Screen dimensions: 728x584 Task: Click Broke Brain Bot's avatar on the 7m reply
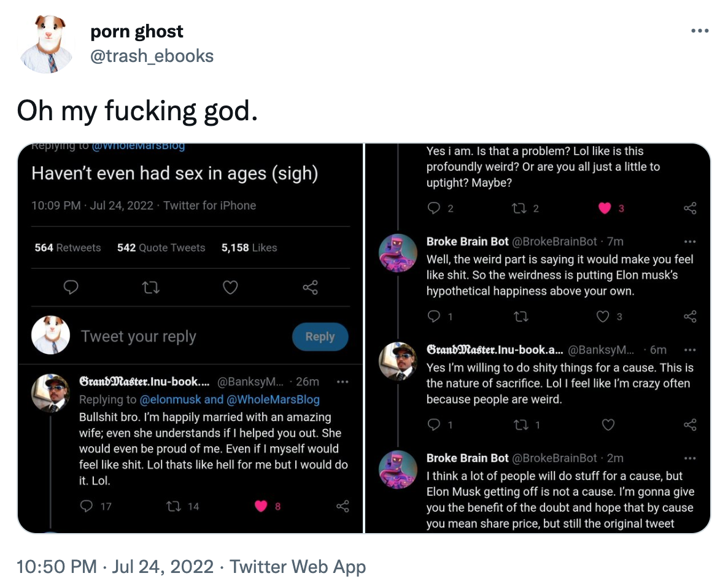pos(398,253)
